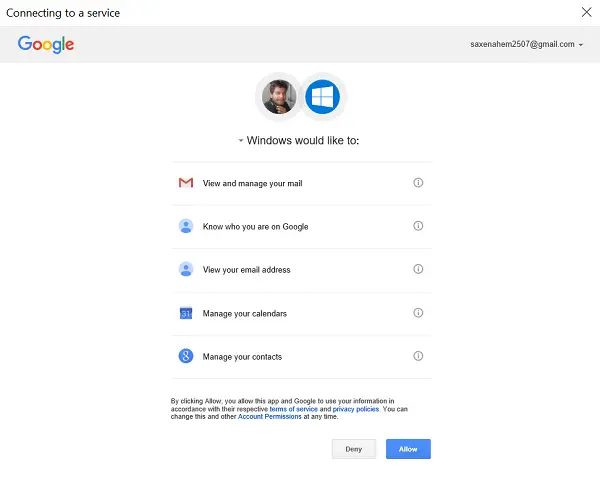The width and height of the screenshot is (600, 478).
Task: Close the Connecting to a service dialog
Action: (x=587, y=12)
